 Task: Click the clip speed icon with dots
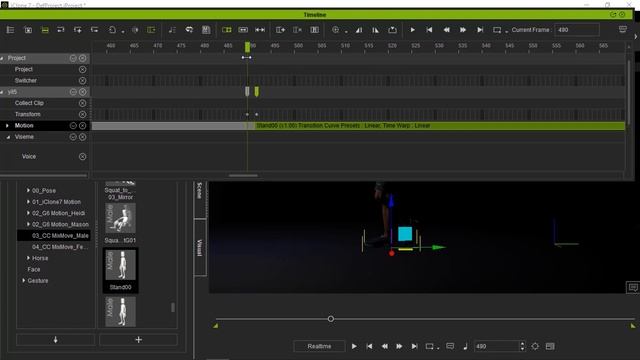click(243, 30)
